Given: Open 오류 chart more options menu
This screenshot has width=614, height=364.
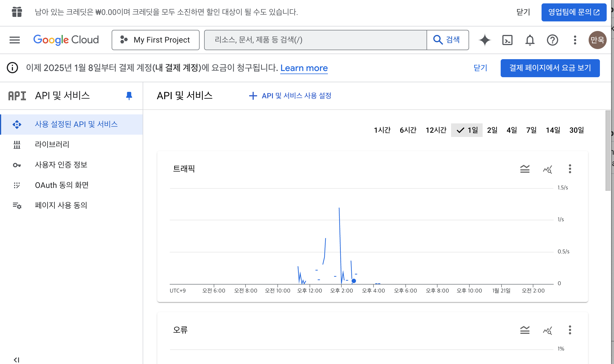Looking at the screenshot, I should pyautogui.click(x=570, y=330).
